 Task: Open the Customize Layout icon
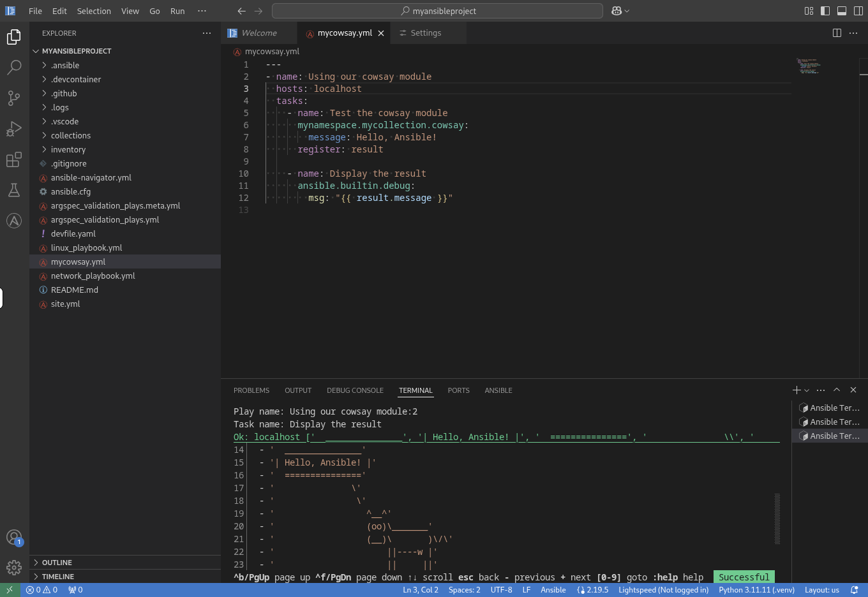809,11
